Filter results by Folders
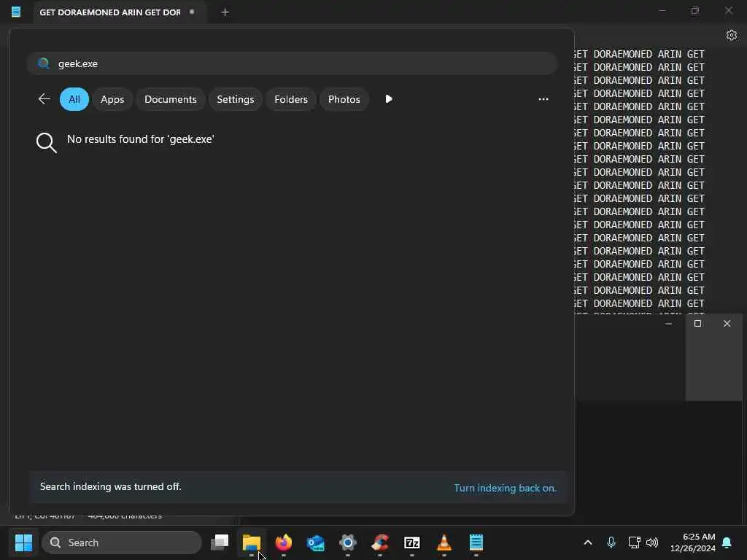Viewport: 747px width, 560px height. click(x=291, y=99)
